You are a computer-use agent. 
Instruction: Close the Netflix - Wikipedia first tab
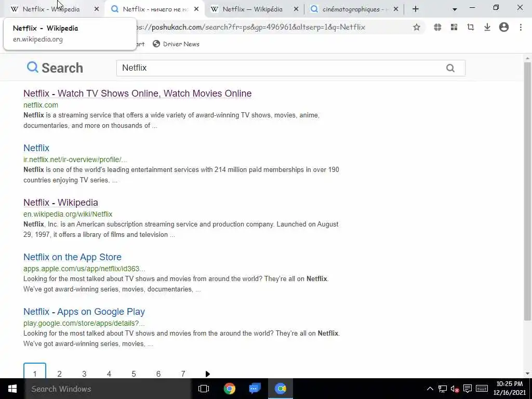(97, 9)
